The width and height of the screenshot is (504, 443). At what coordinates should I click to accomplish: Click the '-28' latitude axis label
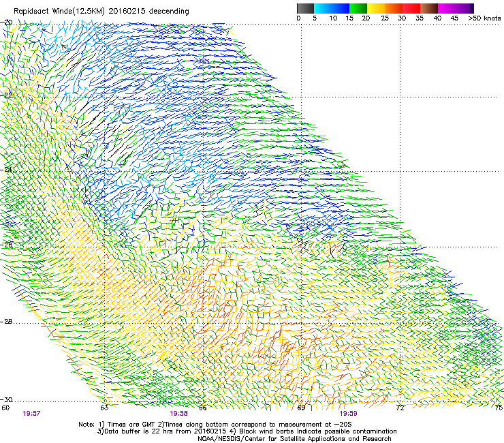point(6,322)
